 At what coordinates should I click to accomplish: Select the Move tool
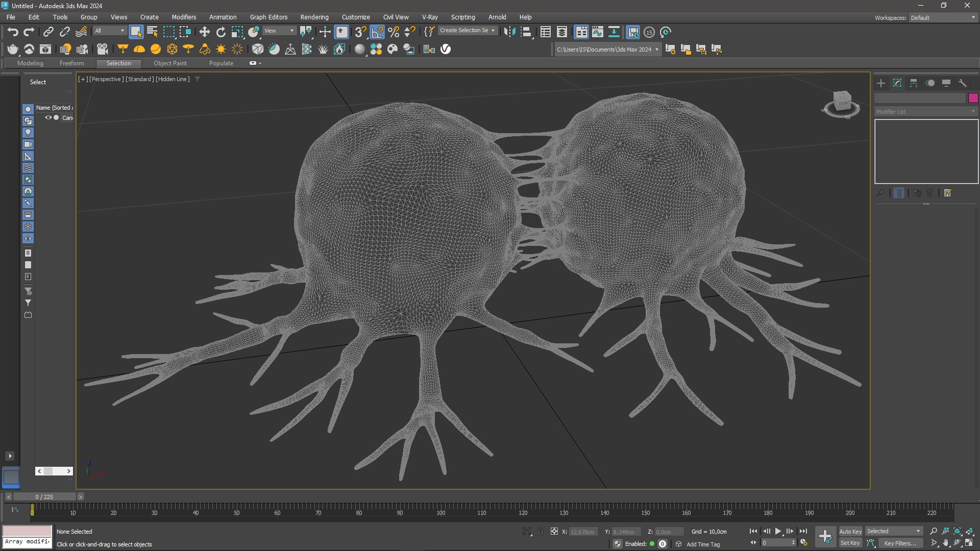(204, 32)
